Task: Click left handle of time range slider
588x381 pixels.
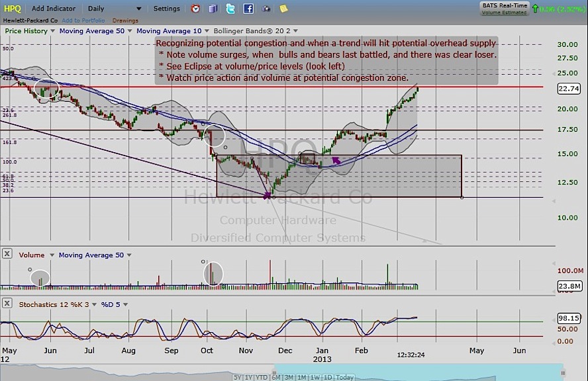Action: 275,373
